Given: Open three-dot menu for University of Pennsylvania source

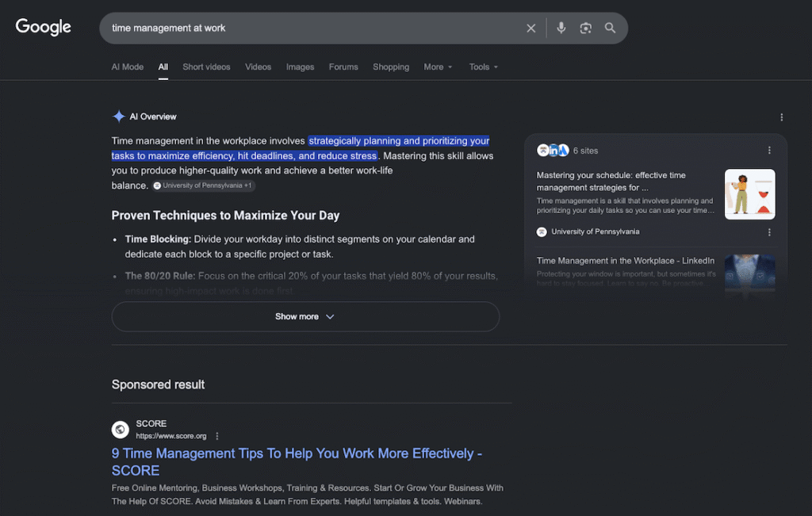Looking at the screenshot, I should 769,232.
